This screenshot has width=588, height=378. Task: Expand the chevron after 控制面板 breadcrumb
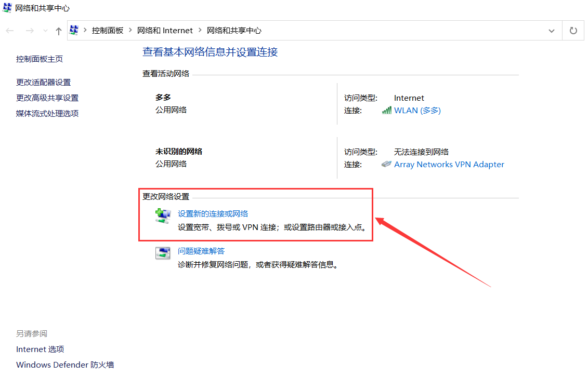click(130, 31)
